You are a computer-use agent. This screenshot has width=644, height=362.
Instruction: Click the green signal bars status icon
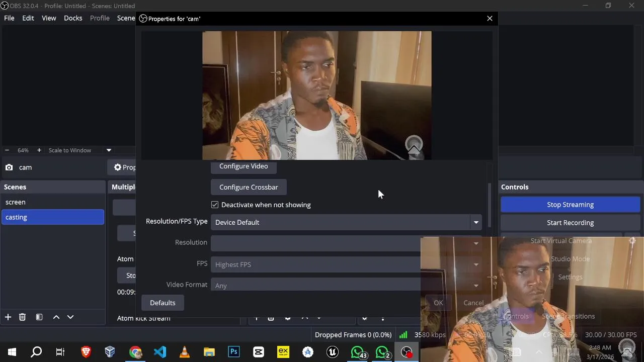(x=403, y=334)
